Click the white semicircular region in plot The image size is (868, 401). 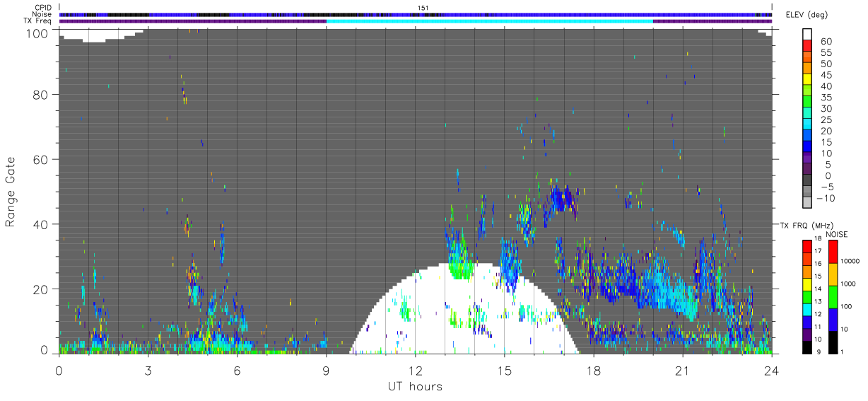pos(464,309)
